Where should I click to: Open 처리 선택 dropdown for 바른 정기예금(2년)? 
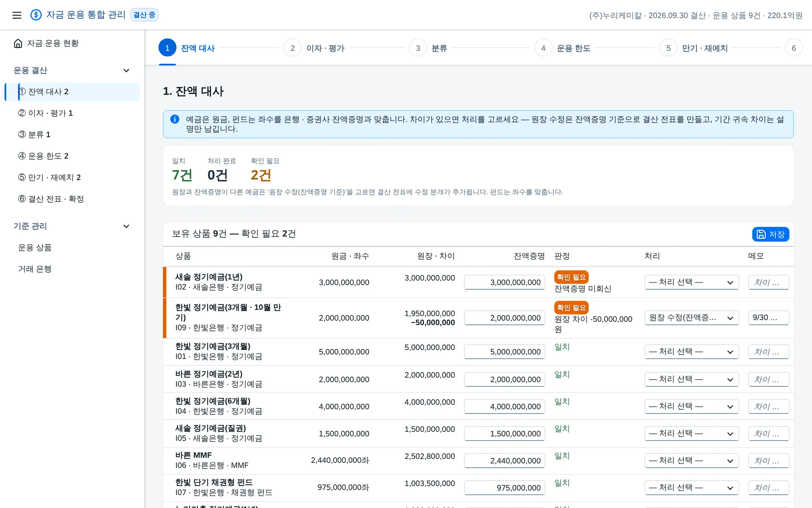tap(691, 379)
